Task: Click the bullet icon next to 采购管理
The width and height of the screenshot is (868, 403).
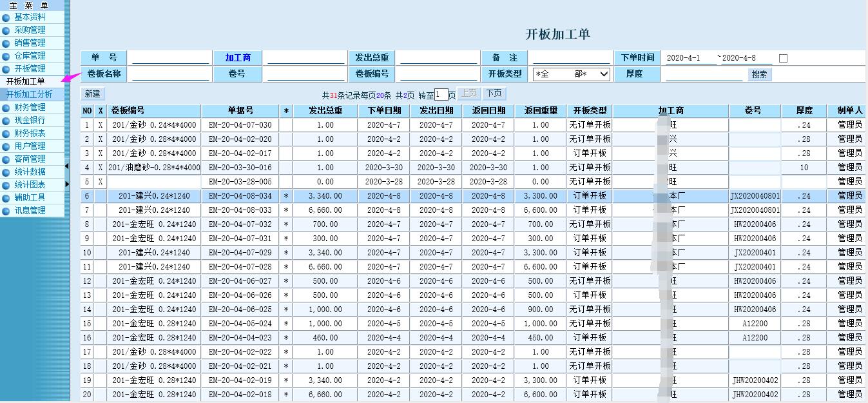Action: coord(6,30)
